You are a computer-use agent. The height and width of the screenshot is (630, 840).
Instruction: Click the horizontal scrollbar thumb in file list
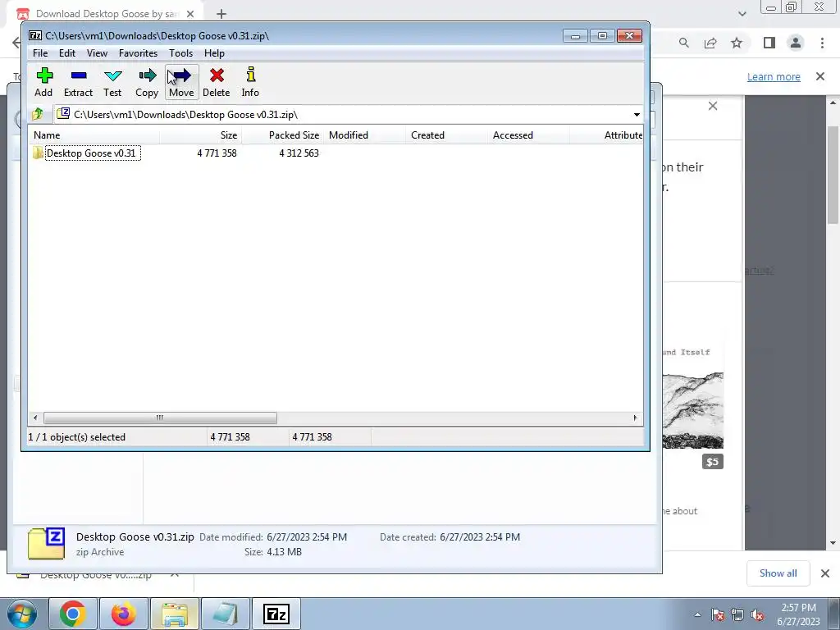tap(160, 418)
